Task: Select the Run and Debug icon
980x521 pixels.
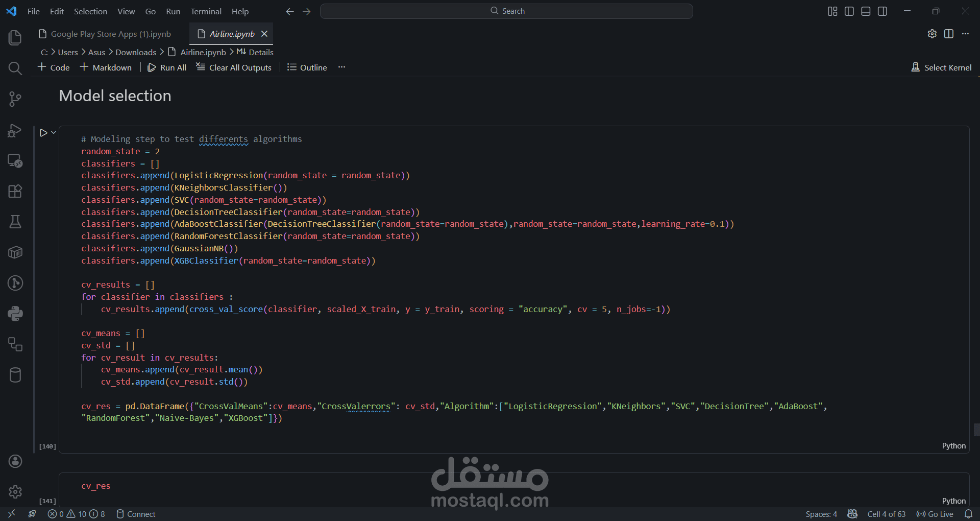Action: 15,130
